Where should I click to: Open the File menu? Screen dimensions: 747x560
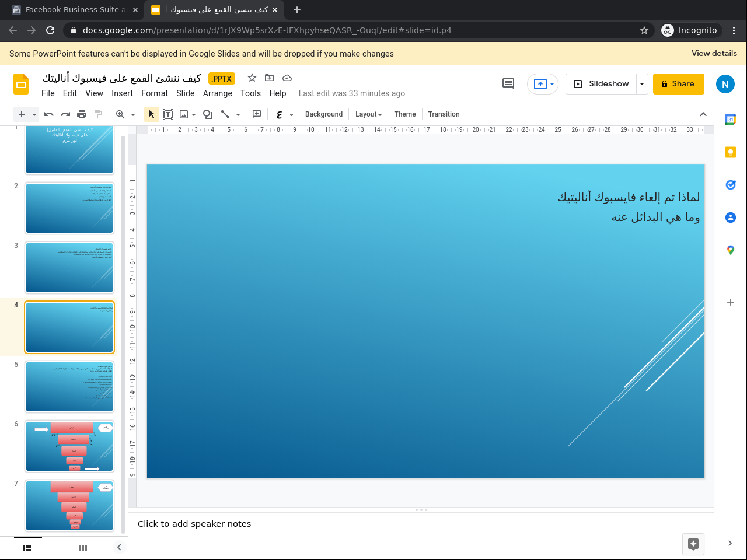(48, 93)
